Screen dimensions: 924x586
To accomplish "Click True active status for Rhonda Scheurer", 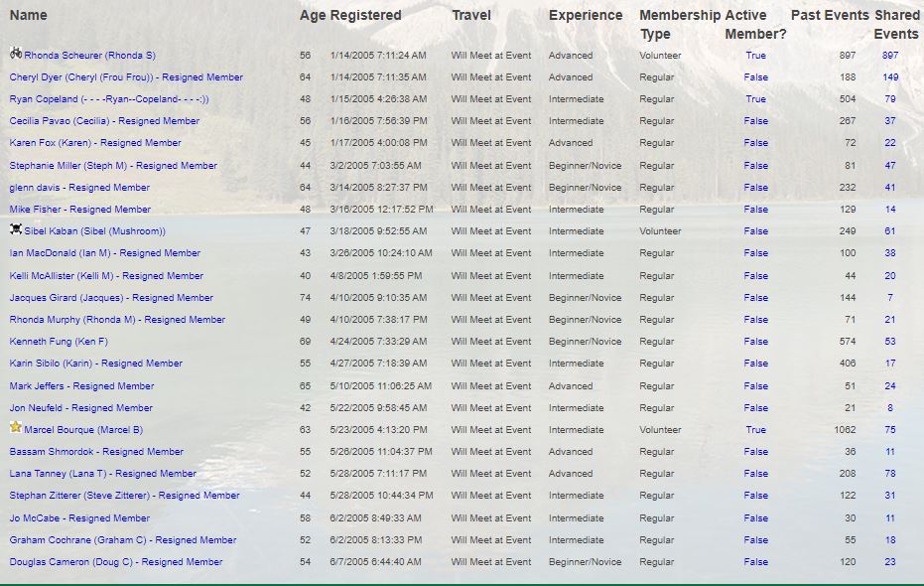I will (755, 56).
